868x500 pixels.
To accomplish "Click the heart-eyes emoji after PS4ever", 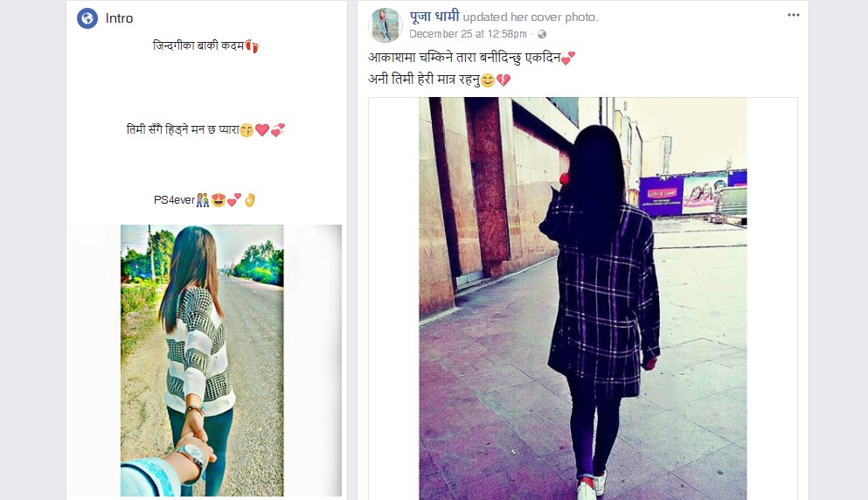I will click(219, 200).
